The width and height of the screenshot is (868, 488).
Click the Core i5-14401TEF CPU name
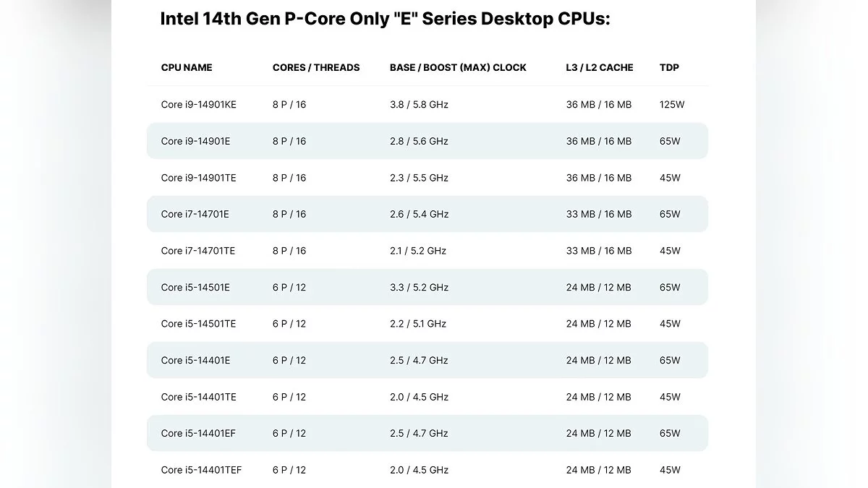pyautogui.click(x=201, y=470)
